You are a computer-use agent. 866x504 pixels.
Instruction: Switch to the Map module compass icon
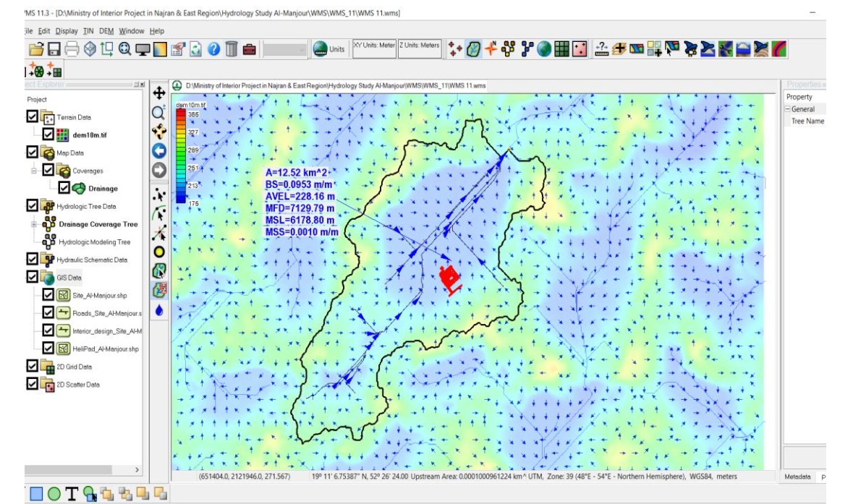[491, 49]
